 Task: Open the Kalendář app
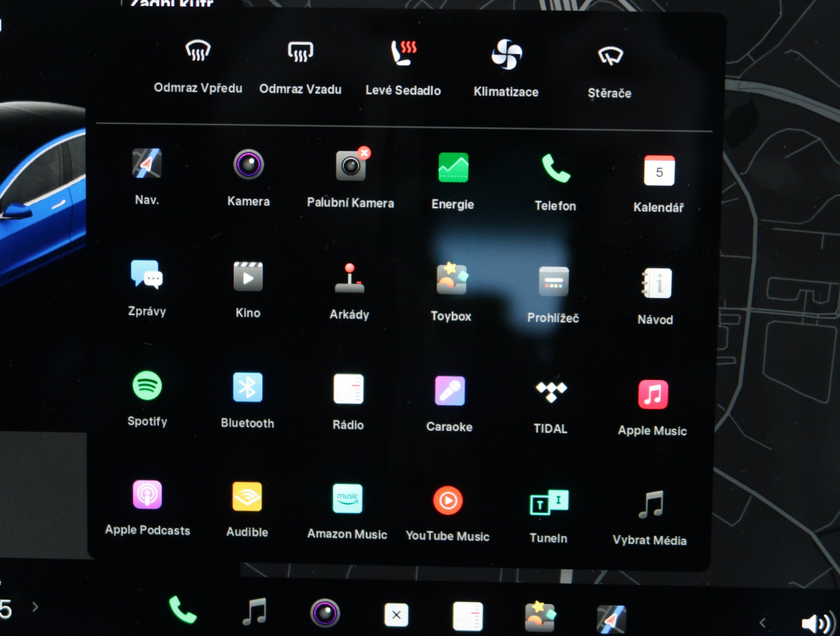[659, 171]
